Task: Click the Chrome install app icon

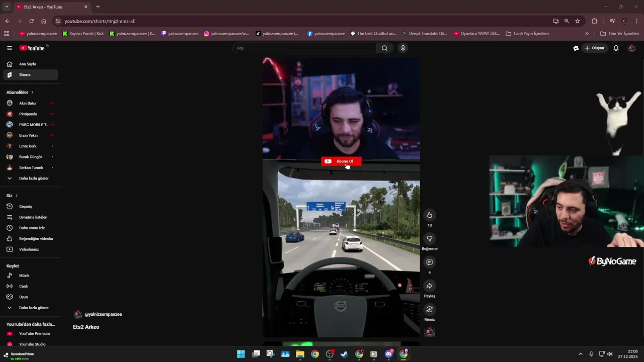Action: [x=556, y=21]
